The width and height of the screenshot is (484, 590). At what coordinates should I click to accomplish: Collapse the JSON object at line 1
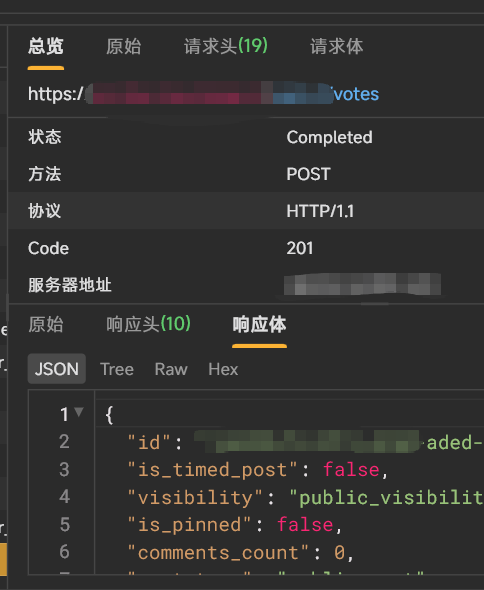tap(79, 412)
